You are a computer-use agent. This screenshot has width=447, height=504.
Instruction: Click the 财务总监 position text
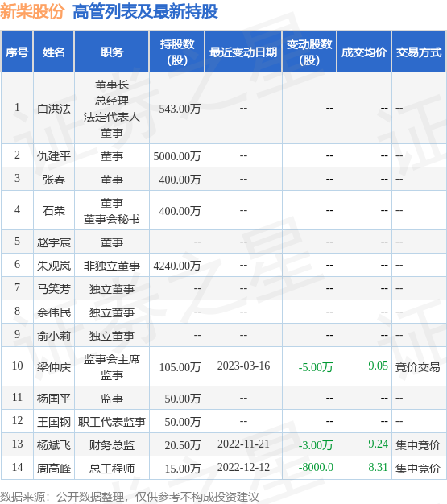click(112, 445)
